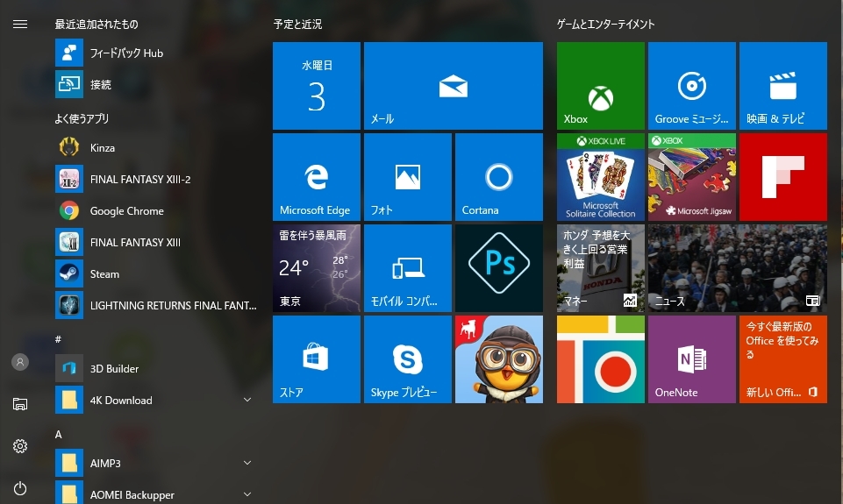The image size is (843, 504).
Task: Click the A letter index header
Action: click(x=59, y=434)
